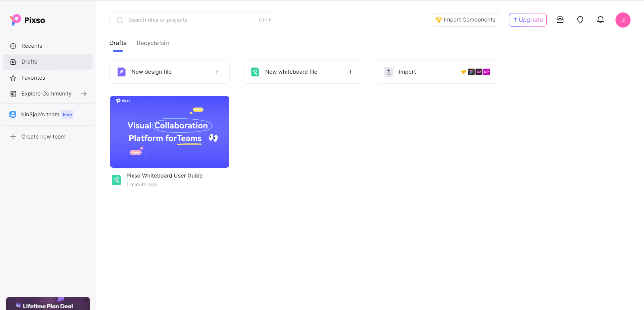The width and height of the screenshot is (644, 310).
Task: Click the Pixso Whiteboard User Guide file name
Action: (165, 176)
